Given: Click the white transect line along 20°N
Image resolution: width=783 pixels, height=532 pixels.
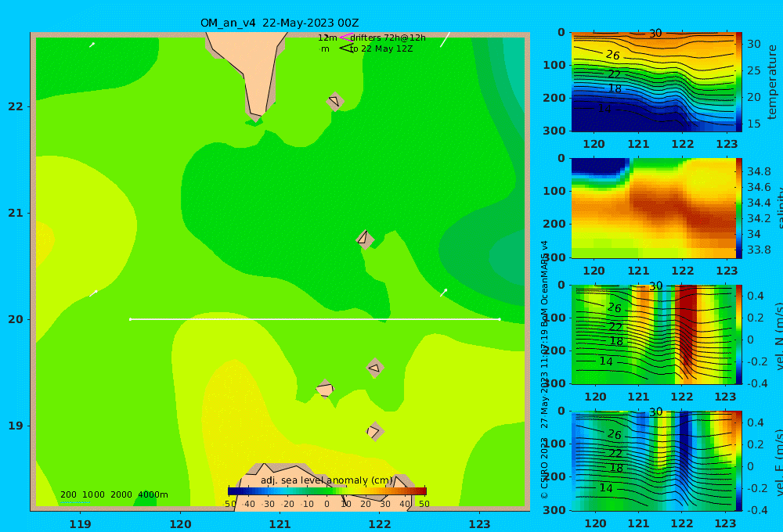Looking at the screenshot, I should pyautogui.click(x=315, y=319).
